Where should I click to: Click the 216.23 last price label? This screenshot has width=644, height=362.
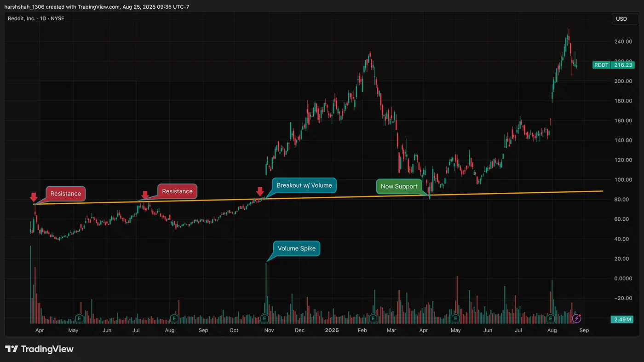tap(623, 65)
